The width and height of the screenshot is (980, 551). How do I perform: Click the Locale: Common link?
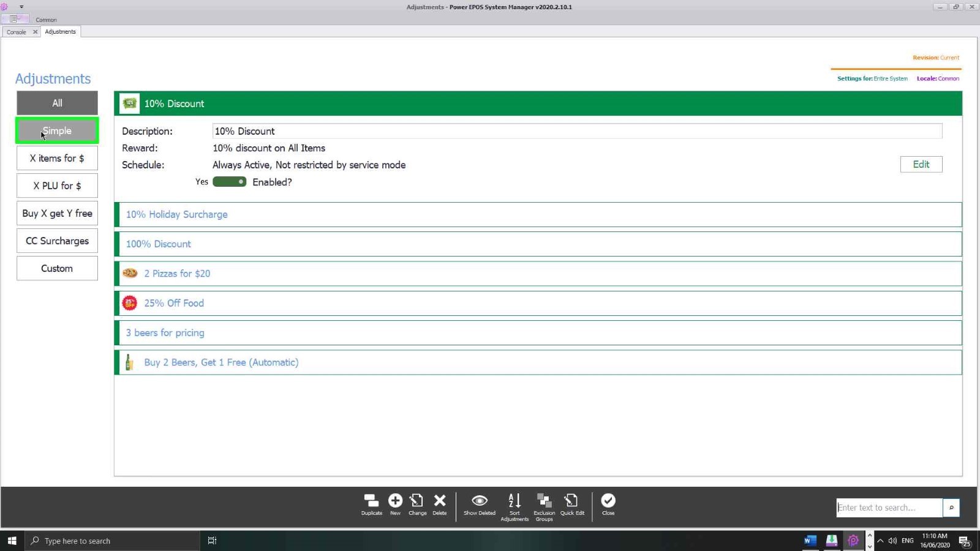coord(938,78)
